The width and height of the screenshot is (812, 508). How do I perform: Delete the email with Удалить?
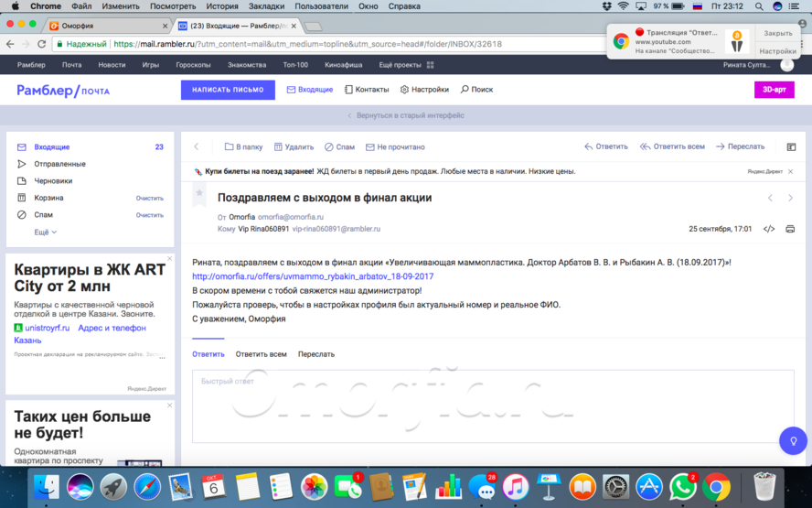coord(294,146)
